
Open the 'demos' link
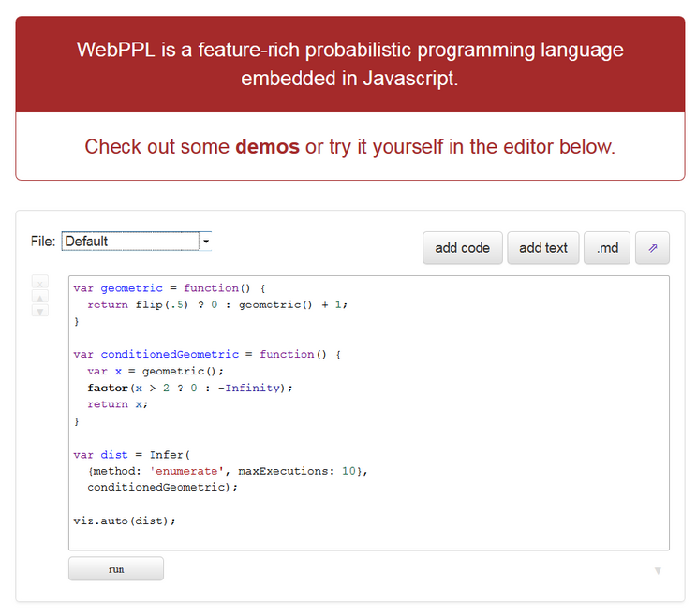point(267,147)
